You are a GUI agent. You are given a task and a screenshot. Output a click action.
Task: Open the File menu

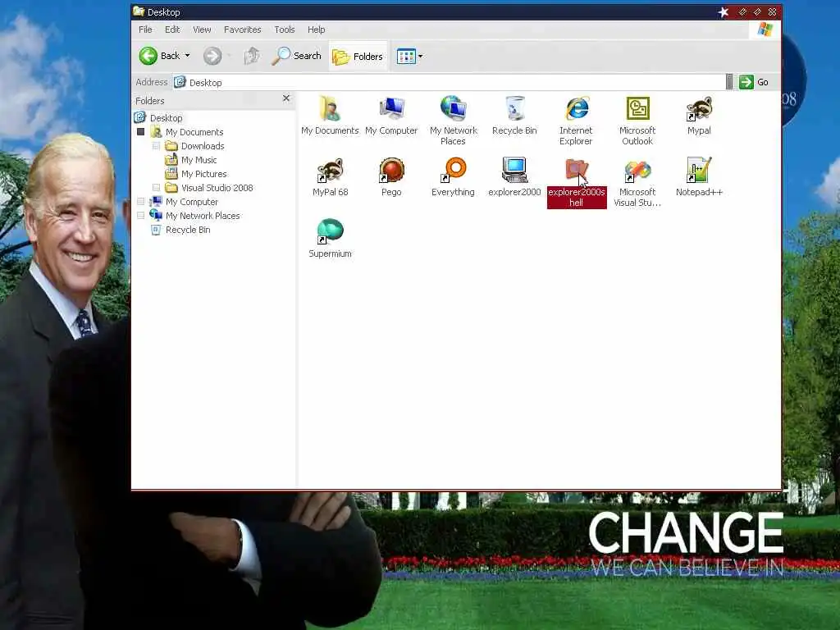[x=145, y=30]
